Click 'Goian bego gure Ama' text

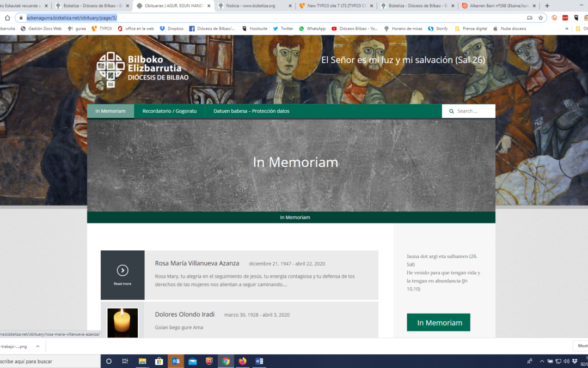click(179, 328)
